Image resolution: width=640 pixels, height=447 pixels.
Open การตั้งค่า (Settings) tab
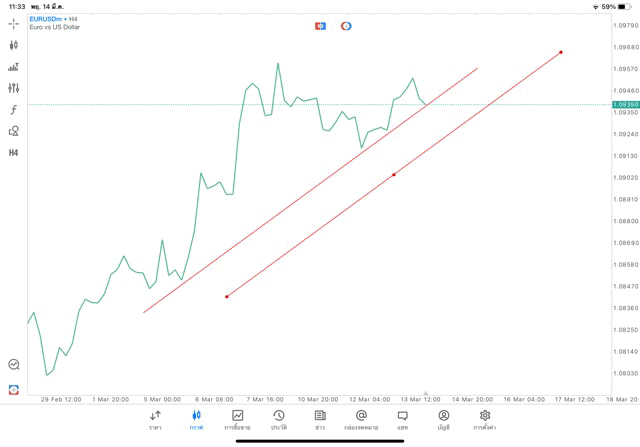[x=485, y=419]
